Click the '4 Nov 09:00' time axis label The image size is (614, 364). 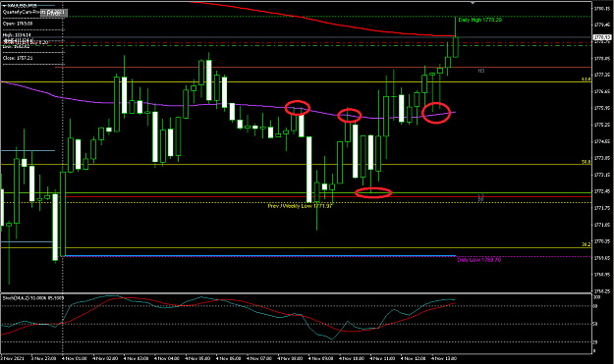coord(320,358)
